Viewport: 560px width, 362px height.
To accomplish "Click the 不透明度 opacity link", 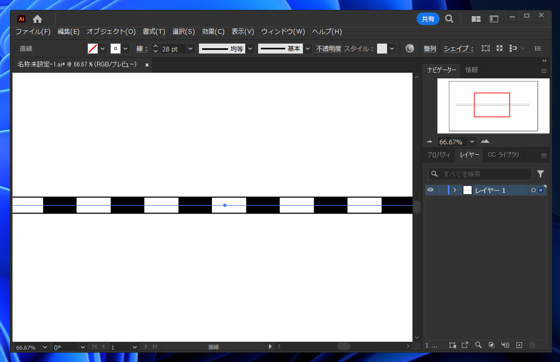I will click(329, 49).
